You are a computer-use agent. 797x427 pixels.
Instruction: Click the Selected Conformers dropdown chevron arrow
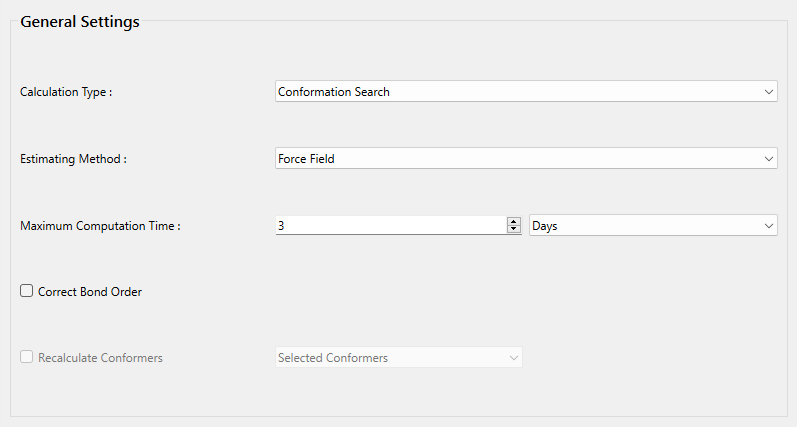click(x=514, y=358)
